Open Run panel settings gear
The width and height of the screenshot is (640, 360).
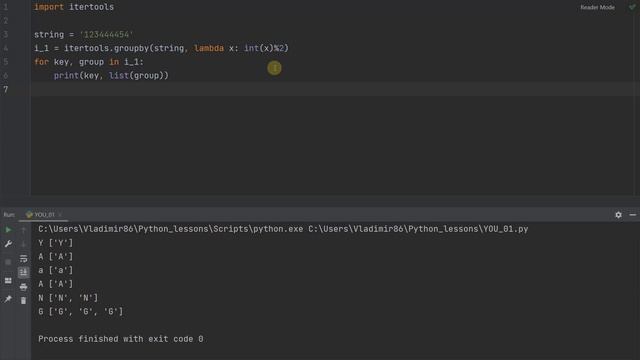click(x=618, y=215)
